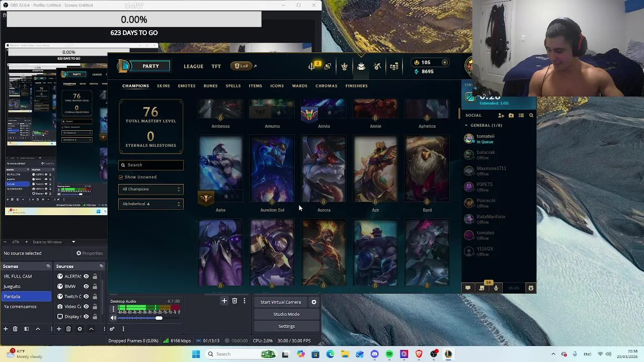Switch to the TFT tab in client
Screen dimensions: 644x362
coord(216,66)
